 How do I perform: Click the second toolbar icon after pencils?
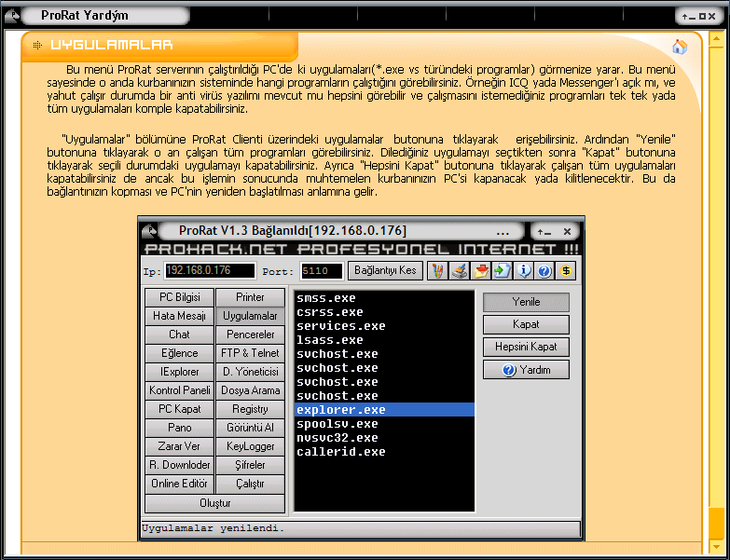(x=460, y=271)
